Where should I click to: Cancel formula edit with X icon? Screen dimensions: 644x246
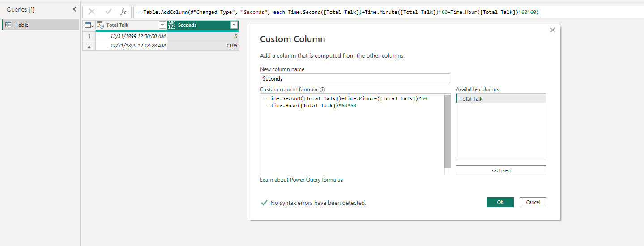[x=92, y=12]
